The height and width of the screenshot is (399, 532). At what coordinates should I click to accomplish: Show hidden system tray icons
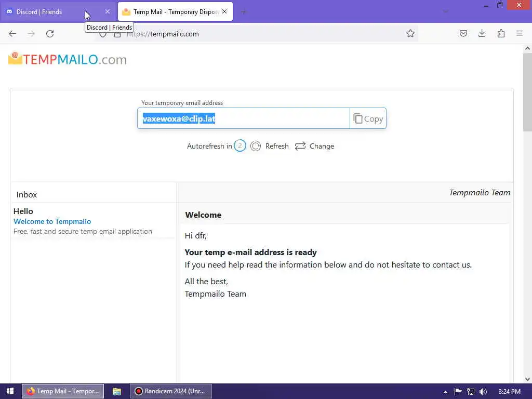pos(445,392)
